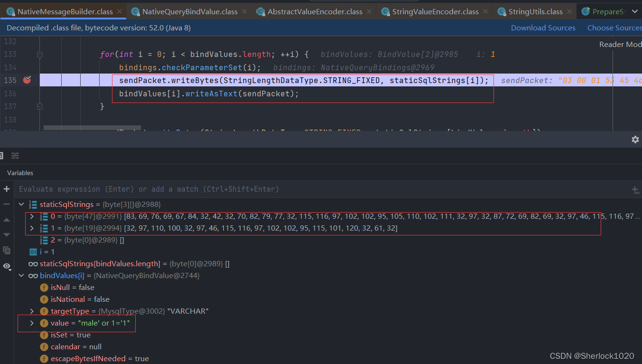Click add to watches icon in expression field
The image size is (642, 364).
tap(635, 190)
